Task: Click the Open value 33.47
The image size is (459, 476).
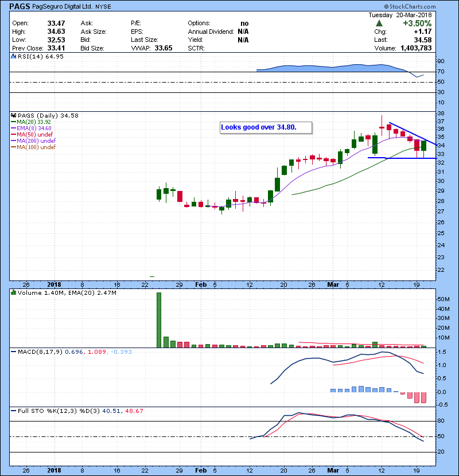Action: click(x=56, y=24)
